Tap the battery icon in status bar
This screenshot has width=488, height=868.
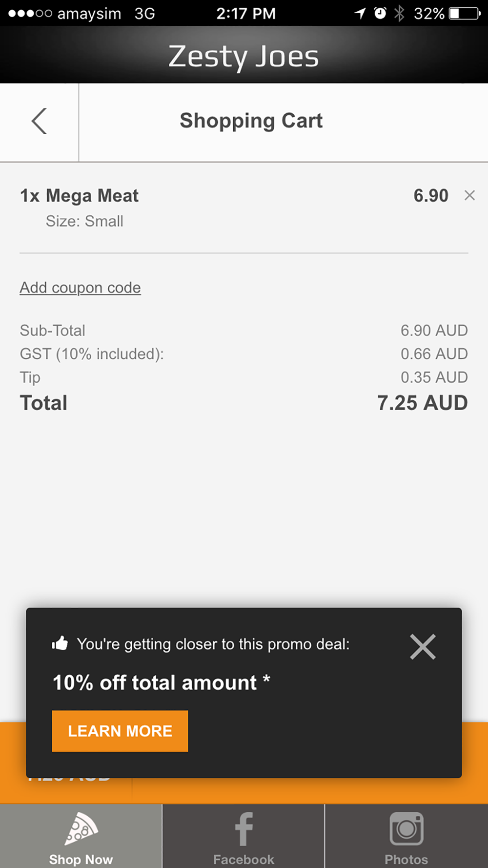coord(465,13)
